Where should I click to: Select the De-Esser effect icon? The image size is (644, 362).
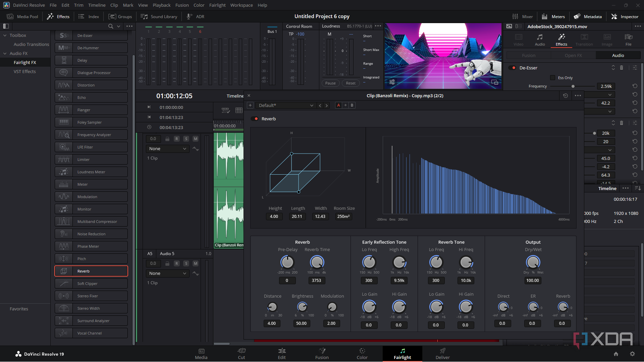pyautogui.click(x=64, y=36)
